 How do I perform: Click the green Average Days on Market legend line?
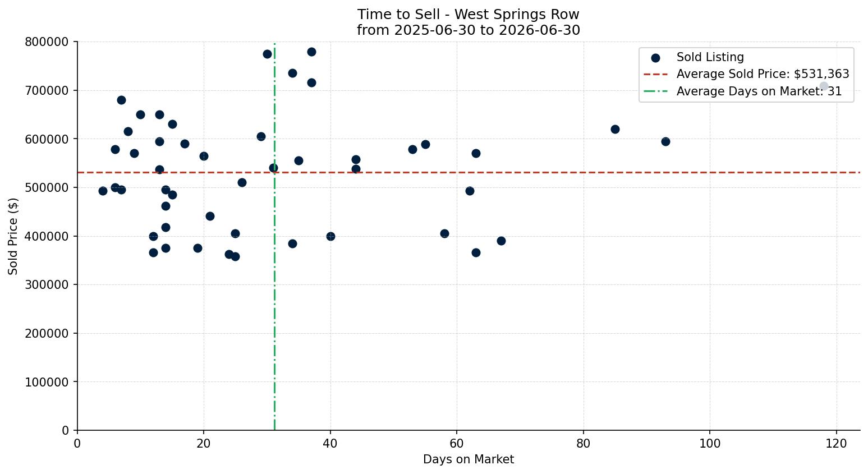point(655,91)
